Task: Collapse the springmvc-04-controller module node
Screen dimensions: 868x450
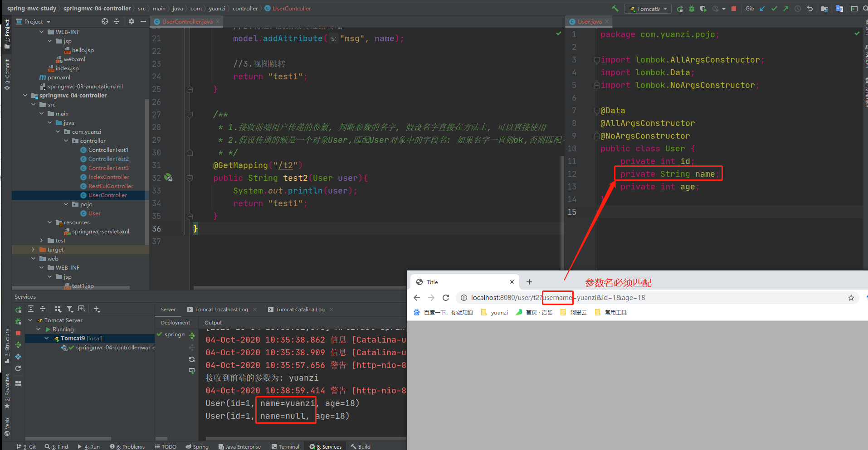Action: click(25, 96)
